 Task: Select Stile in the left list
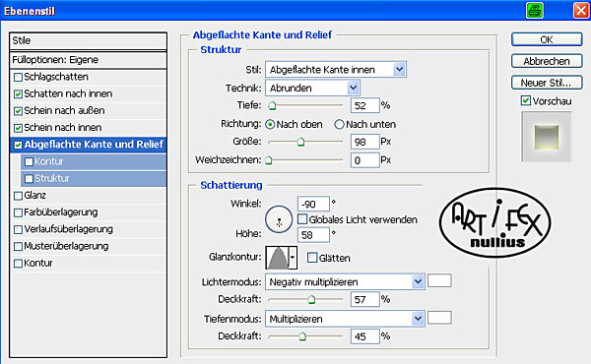[89, 40]
